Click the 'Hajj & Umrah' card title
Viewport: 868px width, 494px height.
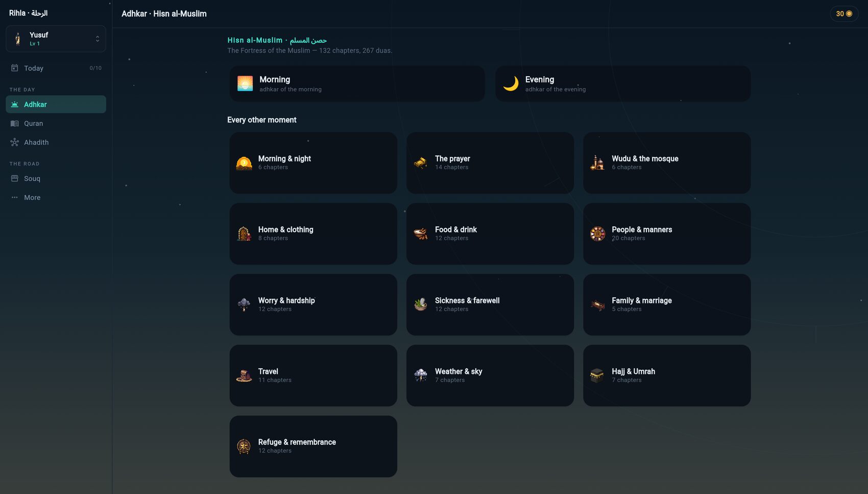634,371
